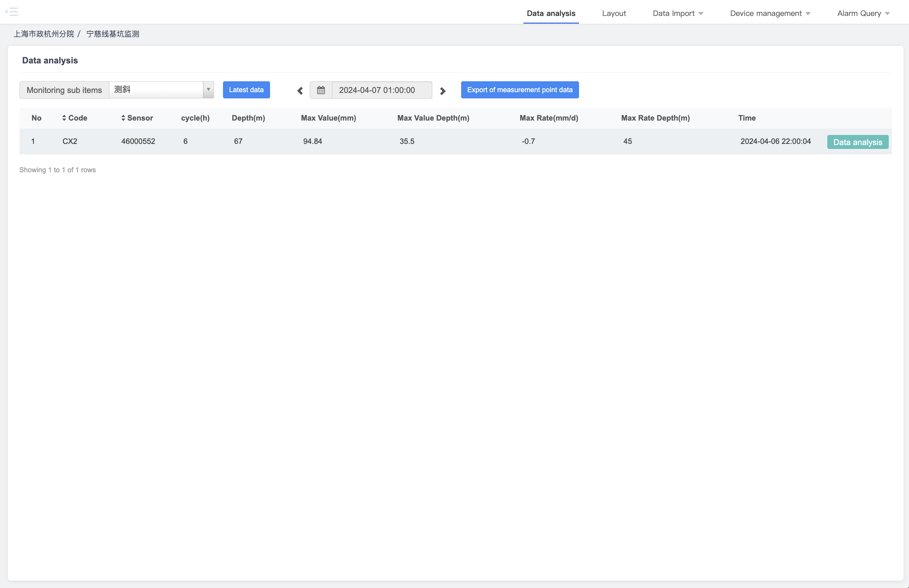Click the Latest data button

coord(246,90)
